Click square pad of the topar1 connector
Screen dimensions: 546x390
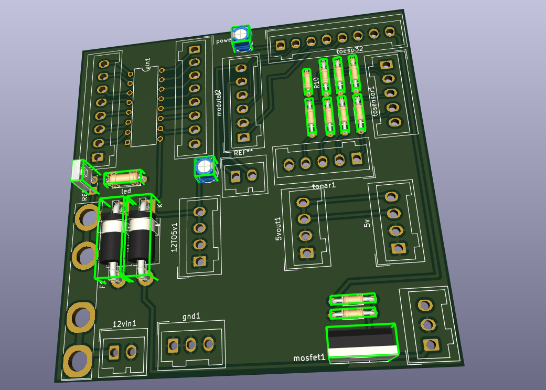point(357,158)
